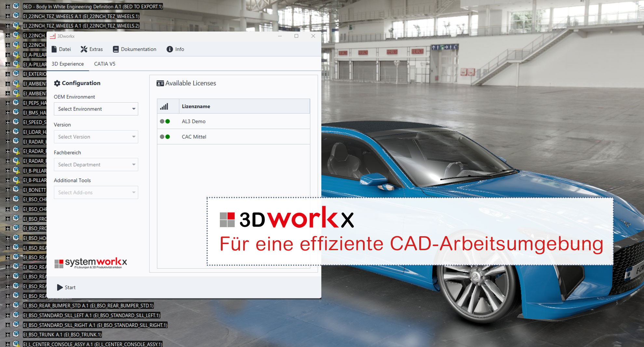The height and width of the screenshot is (347, 644).
Task: Click the product icon of EI_EXTERIO tree node
Action: tap(16, 73)
